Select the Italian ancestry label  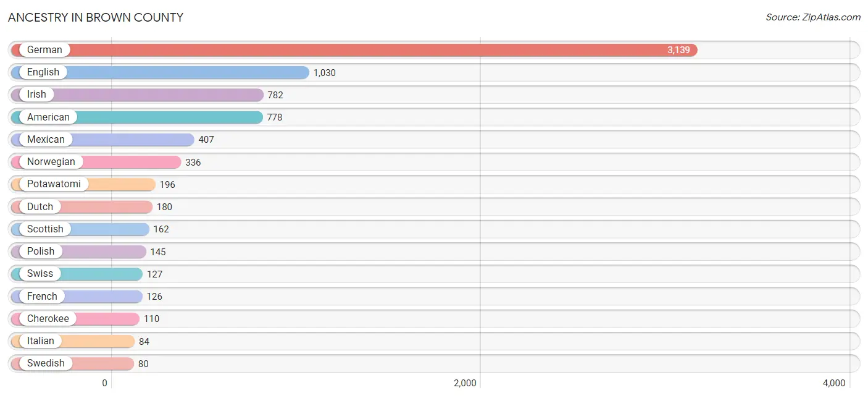click(x=41, y=341)
